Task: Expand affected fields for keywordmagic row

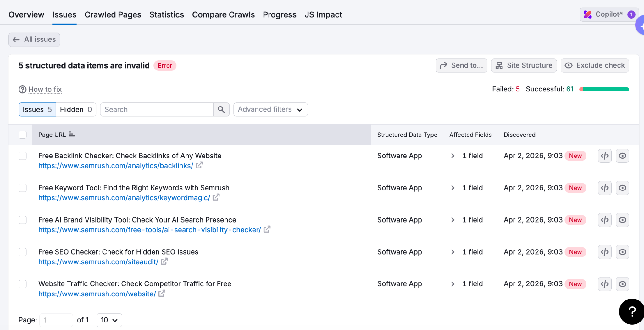Action: click(453, 188)
